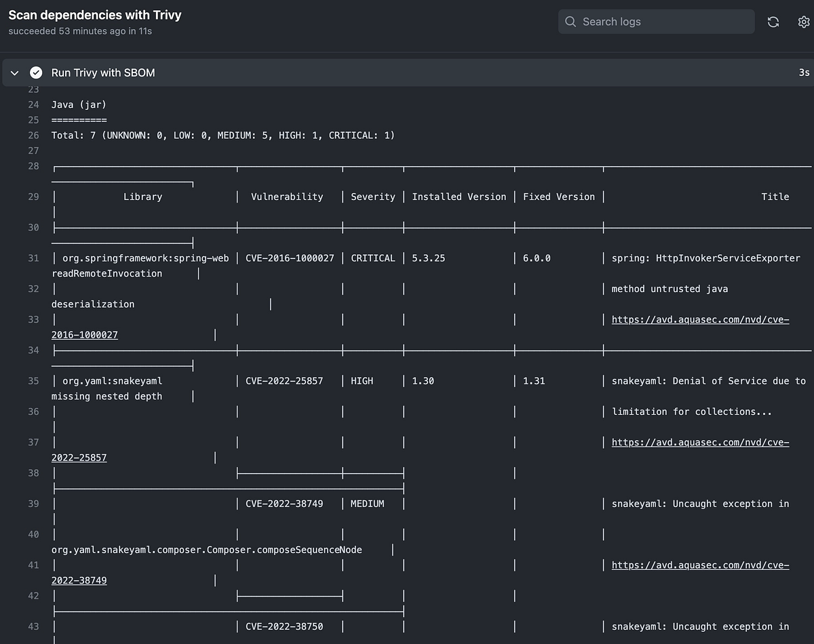Click the refresh logs icon

(773, 22)
